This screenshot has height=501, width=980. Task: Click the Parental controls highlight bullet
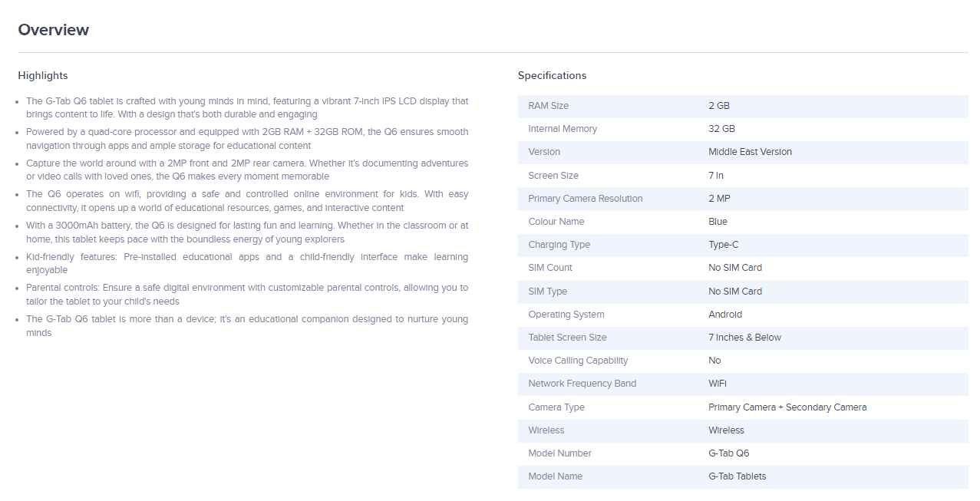tap(246, 295)
